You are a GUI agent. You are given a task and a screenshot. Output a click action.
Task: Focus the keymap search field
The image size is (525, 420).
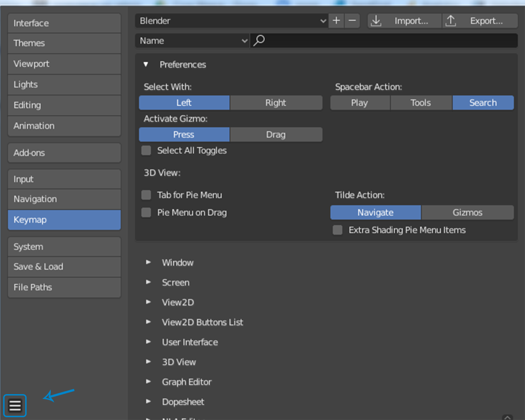click(x=384, y=41)
